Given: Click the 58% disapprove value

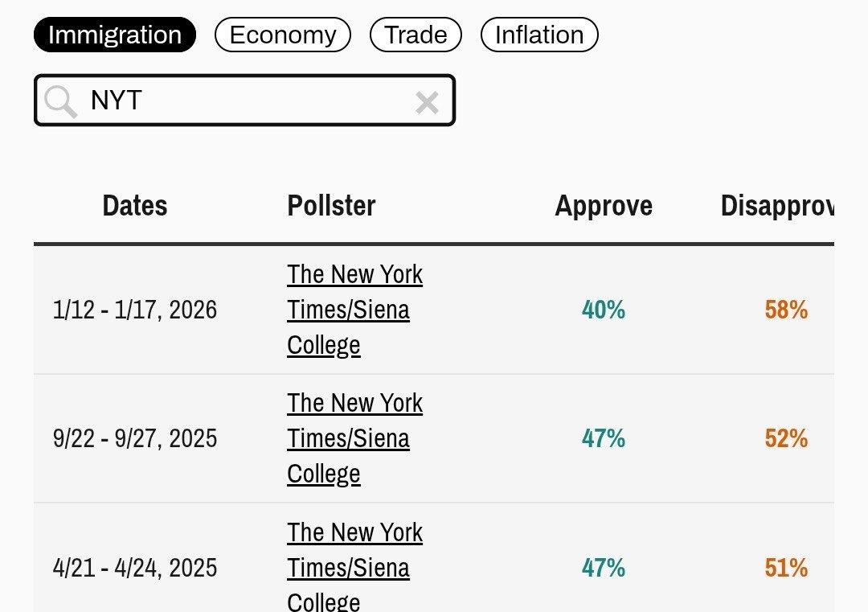Looking at the screenshot, I should pyautogui.click(x=786, y=310).
